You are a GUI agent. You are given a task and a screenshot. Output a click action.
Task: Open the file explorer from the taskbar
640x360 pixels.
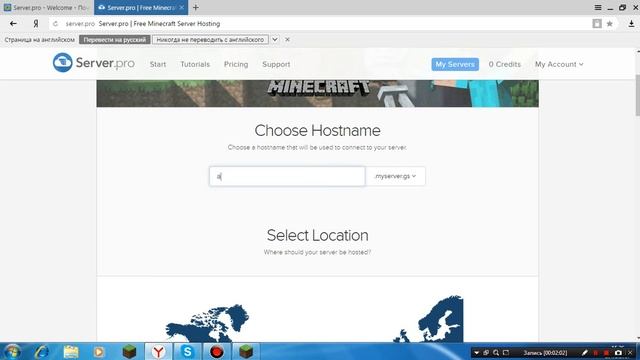coord(71,352)
